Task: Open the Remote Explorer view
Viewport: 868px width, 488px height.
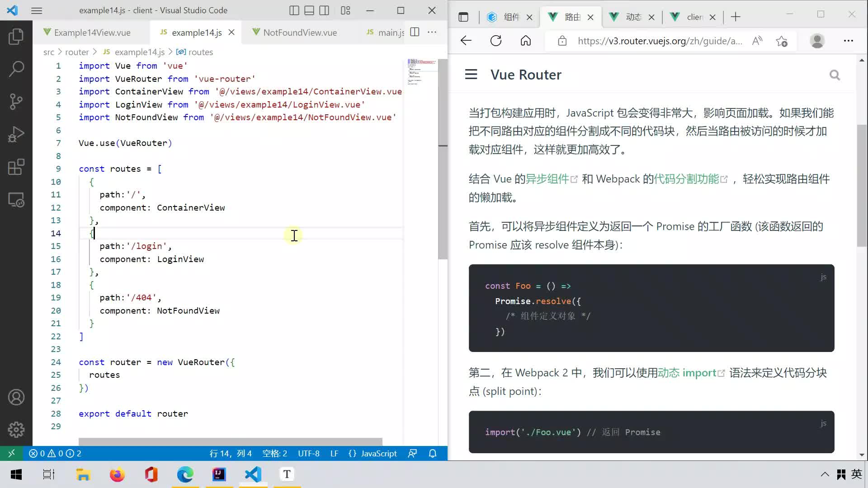Action: pyautogui.click(x=16, y=200)
